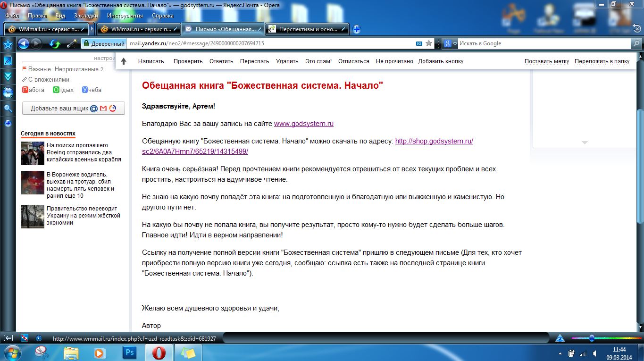The image size is (644, 361).
Task: Expand the Поставить метку dropdown
Action: [546, 61]
